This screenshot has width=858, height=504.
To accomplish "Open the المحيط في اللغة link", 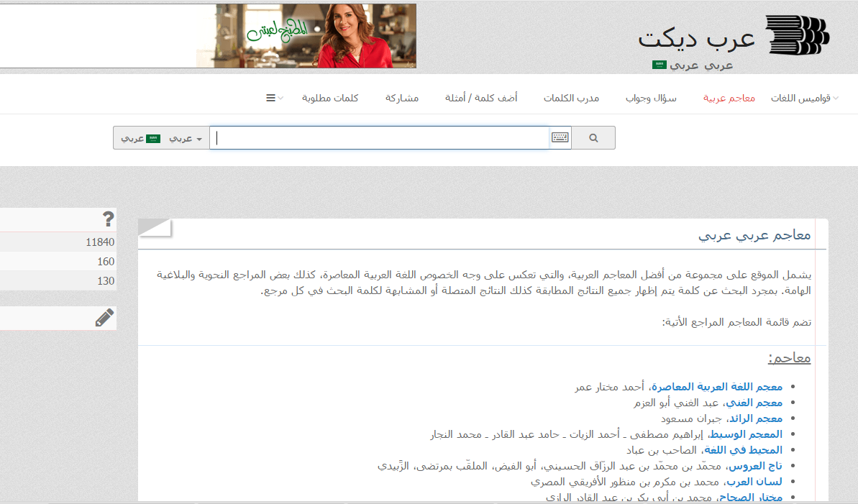I will (743, 450).
